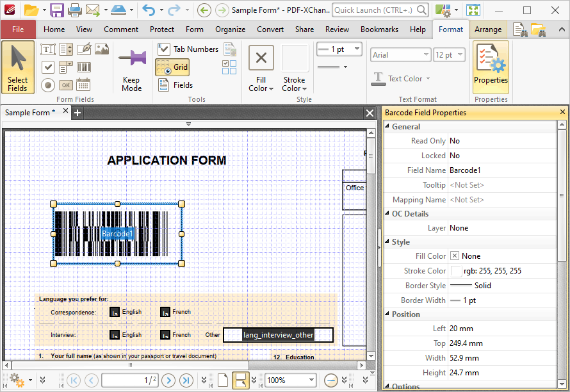Screen dimensions: 570x392
Task: Select the Barcode field tool
Action: coord(84,67)
